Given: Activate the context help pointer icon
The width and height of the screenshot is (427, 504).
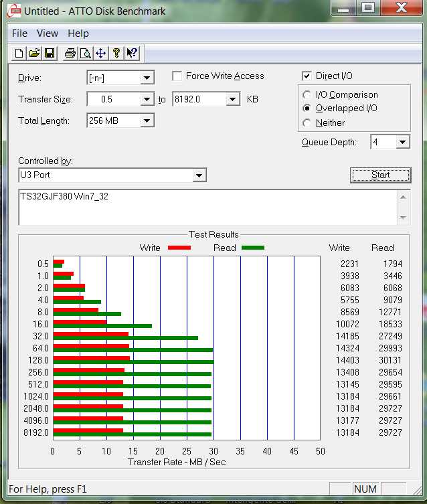Looking at the screenshot, I should point(132,54).
